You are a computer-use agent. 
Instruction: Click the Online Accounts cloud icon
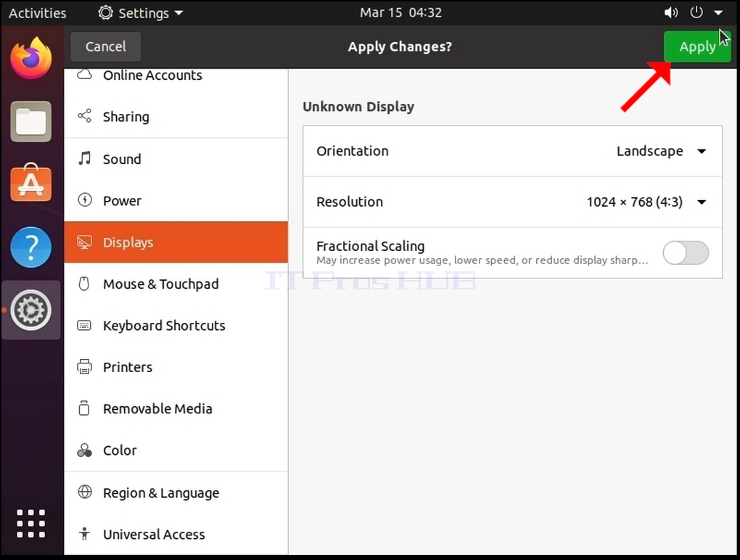click(84, 75)
